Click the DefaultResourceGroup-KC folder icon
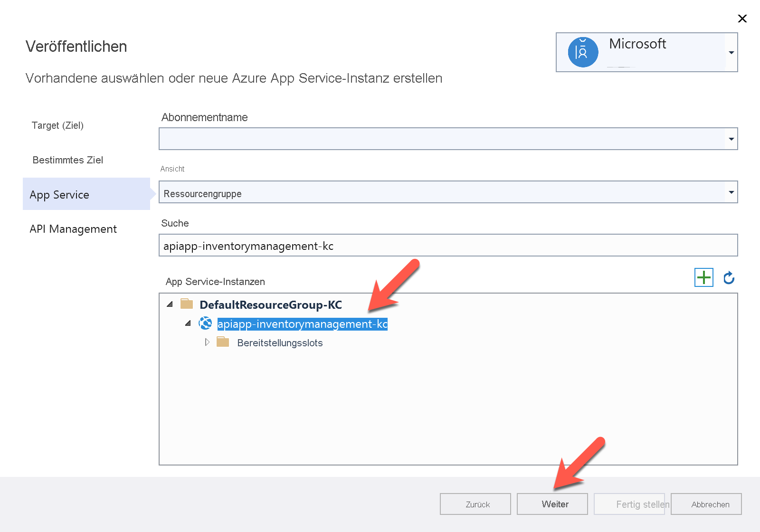 click(187, 304)
